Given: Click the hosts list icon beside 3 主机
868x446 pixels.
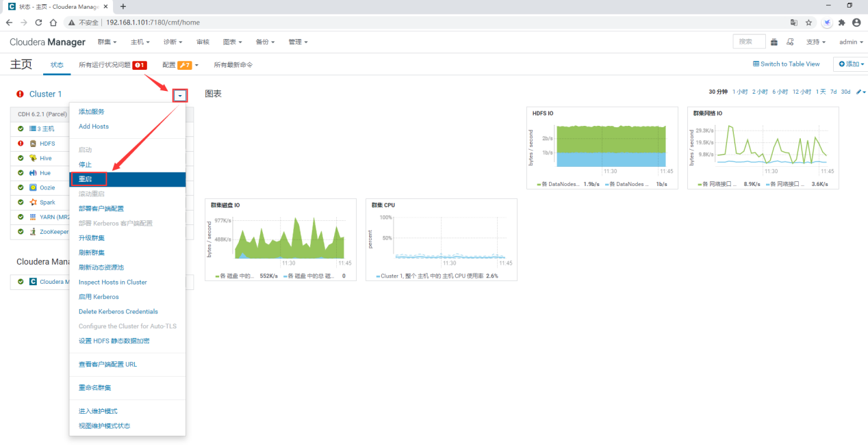Looking at the screenshot, I should pyautogui.click(x=32, y=129).
